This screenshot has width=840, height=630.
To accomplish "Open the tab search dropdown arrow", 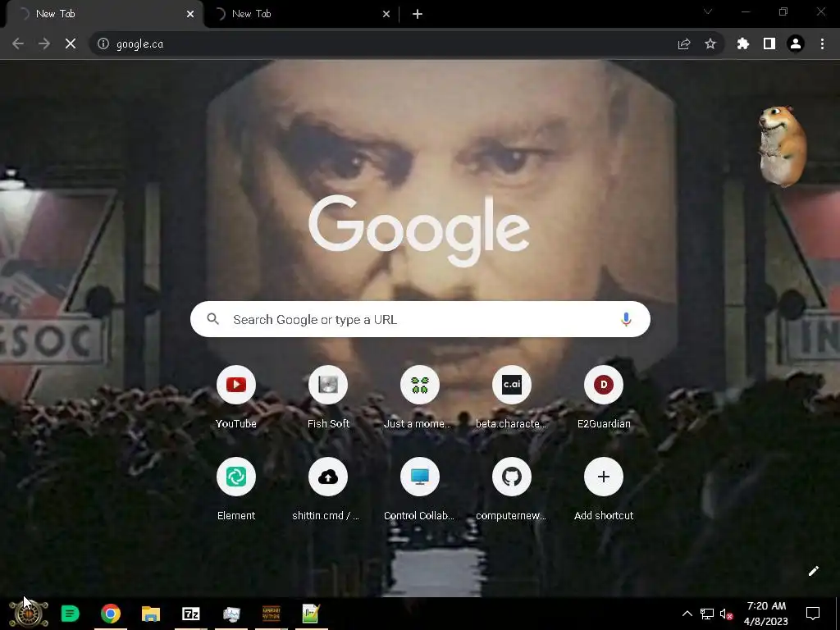I will 708,11.
